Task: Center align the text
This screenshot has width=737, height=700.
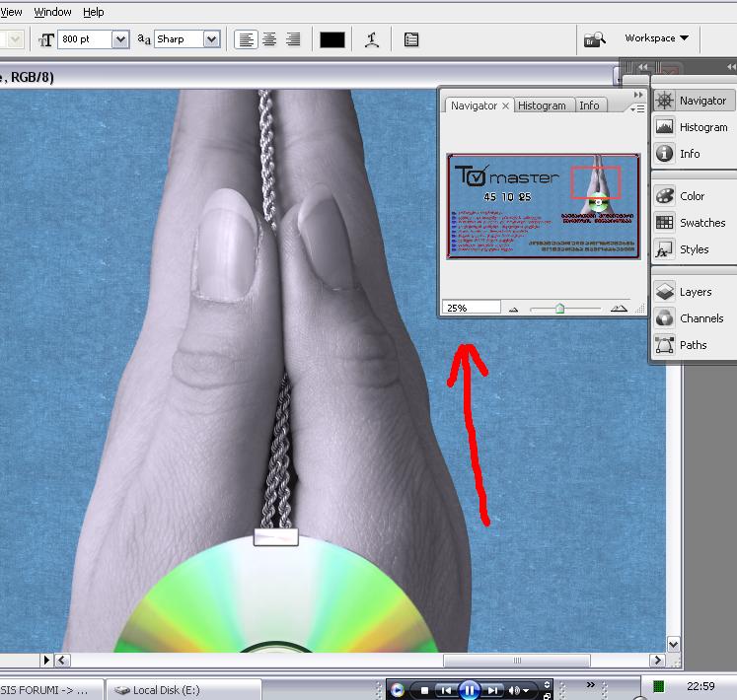Action: (269, 40)
